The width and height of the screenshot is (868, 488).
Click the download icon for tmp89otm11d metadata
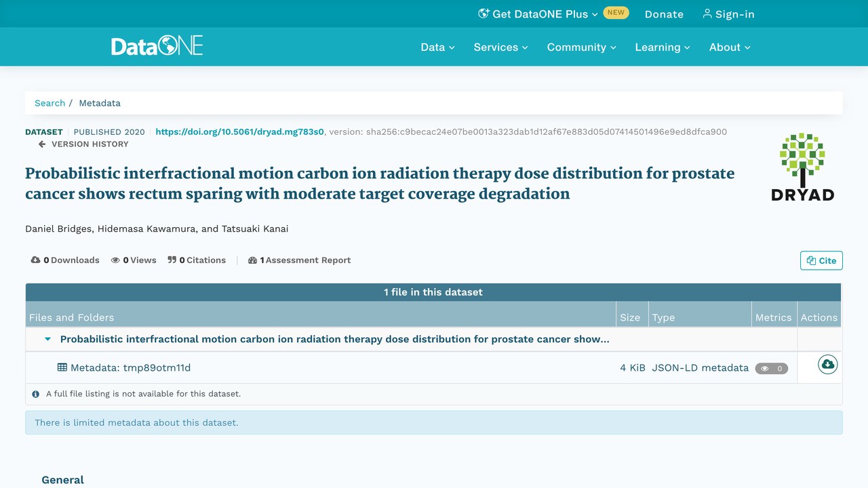(827, 365)
